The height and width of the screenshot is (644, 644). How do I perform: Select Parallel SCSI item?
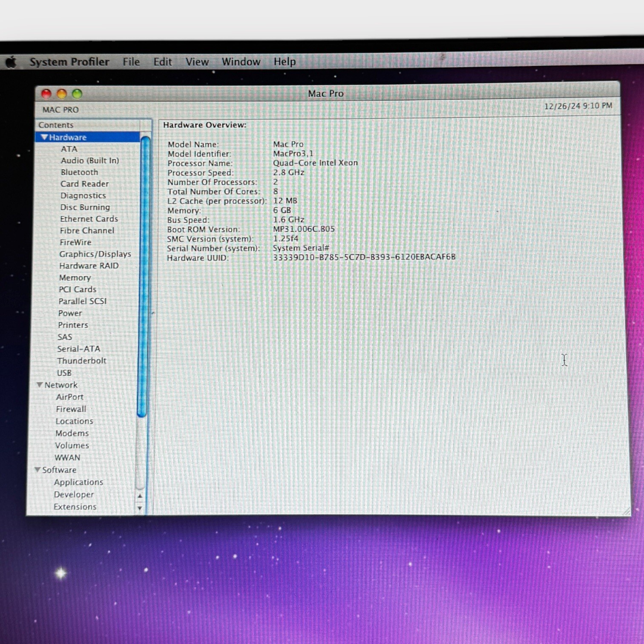tap(83, 301)
